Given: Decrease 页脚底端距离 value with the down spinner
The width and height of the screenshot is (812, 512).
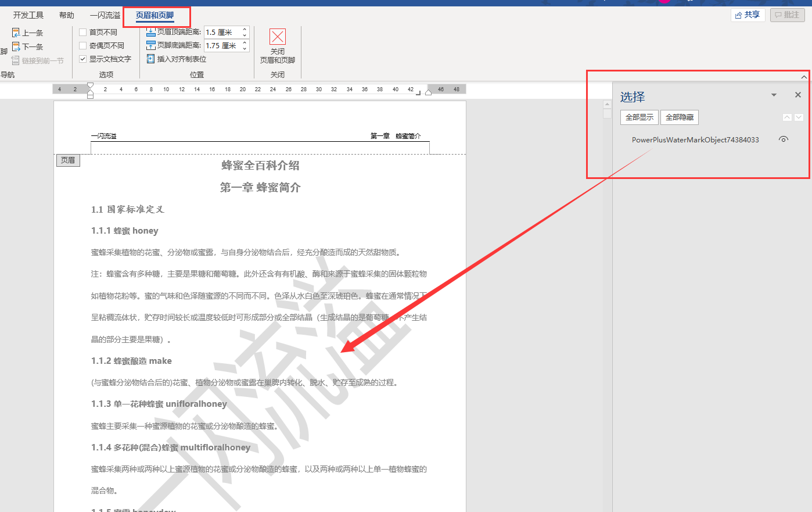Looking at the screenshot, I should [245, 48].
